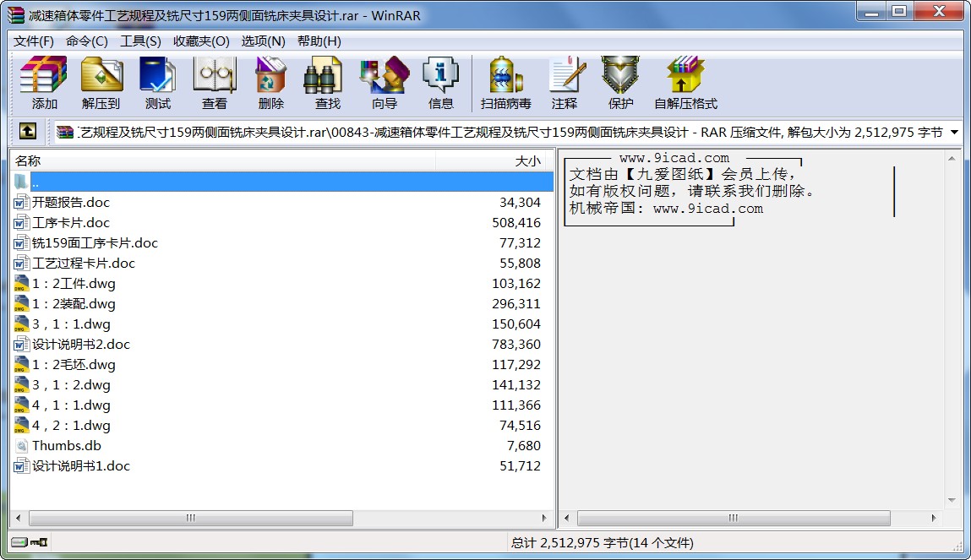Screen dimensions: 971x560
Task: Open the Comment (注释) toolbar icon
Action: pos(565,83)
